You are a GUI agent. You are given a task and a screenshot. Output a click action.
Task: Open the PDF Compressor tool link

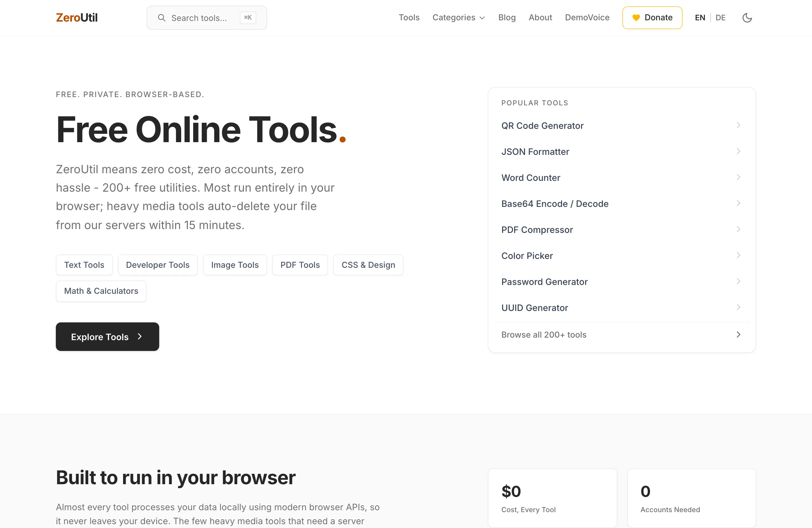[622, 230]
